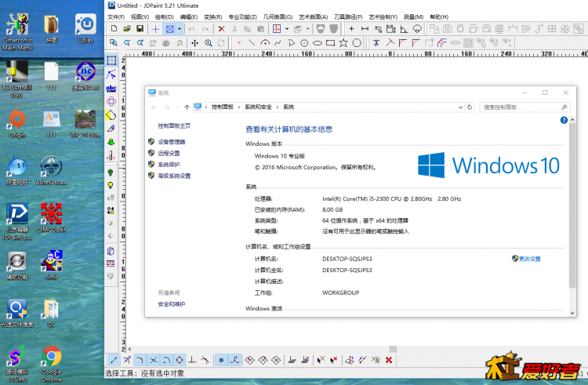
Task: Select the rectangle drawing tool
Action: pos(330,43)
